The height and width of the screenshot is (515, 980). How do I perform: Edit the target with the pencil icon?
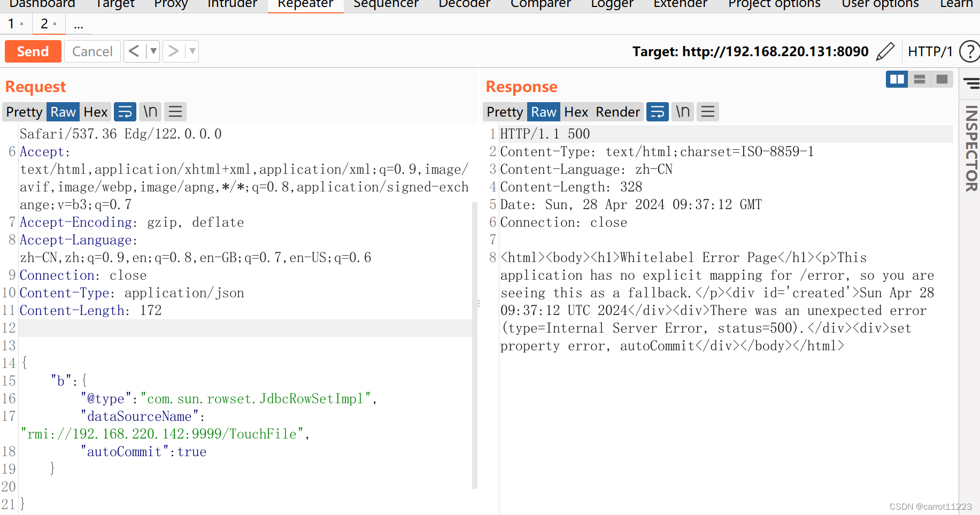(885, 51)
